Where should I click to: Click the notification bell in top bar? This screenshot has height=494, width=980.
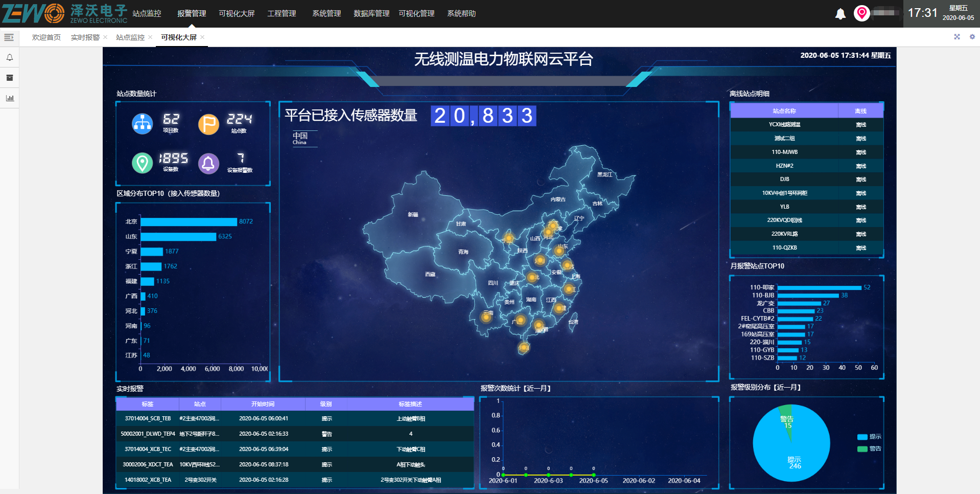coord(840,14)
